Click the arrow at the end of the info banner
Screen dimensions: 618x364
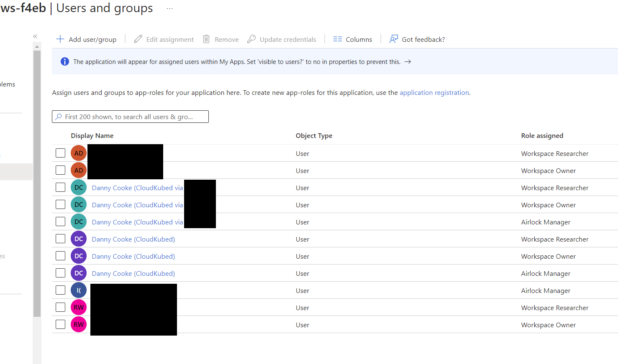(x=408, y=61)
